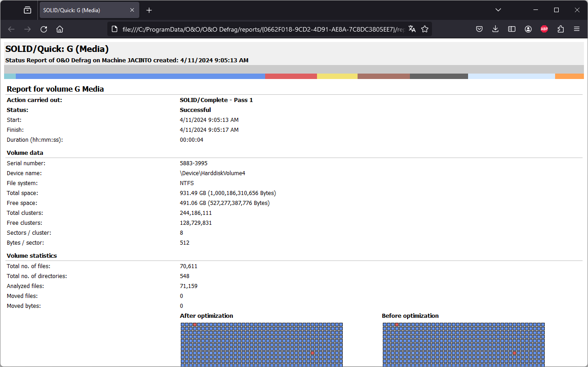Open the Adblock Plus extension
This screenshot has width=588, height=367.
[544, 29]
